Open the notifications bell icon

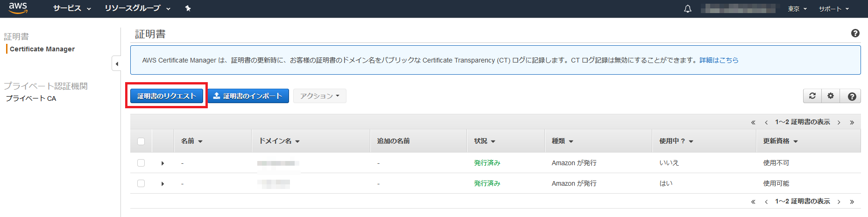pyautogui.click(x=688, y=9)
